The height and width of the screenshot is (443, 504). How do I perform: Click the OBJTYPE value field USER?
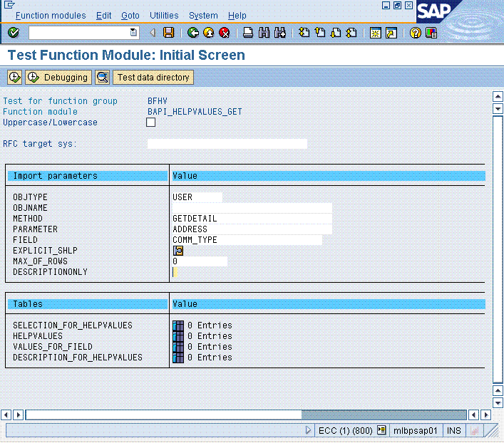(x=197, y=197)
